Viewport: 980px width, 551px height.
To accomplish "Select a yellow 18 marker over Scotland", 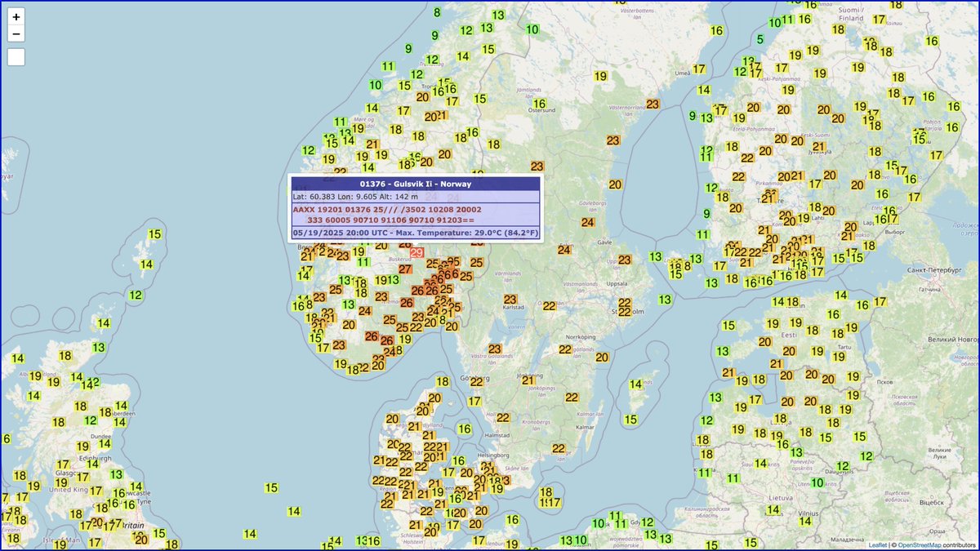I will coord(65,356).
